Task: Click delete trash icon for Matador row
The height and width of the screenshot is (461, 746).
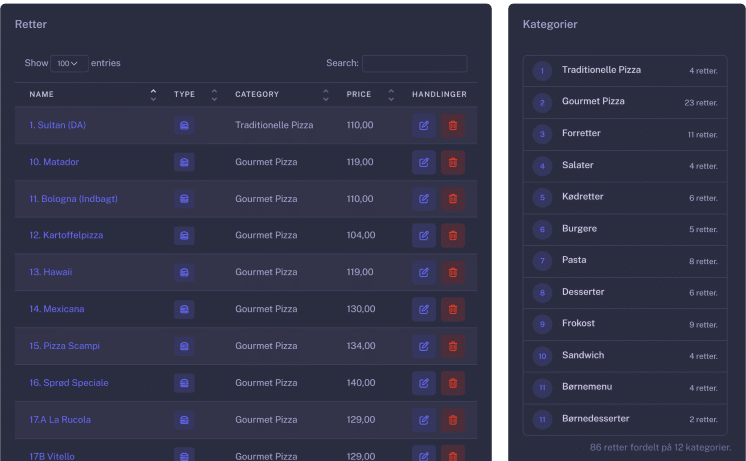Action: point(453,162)
